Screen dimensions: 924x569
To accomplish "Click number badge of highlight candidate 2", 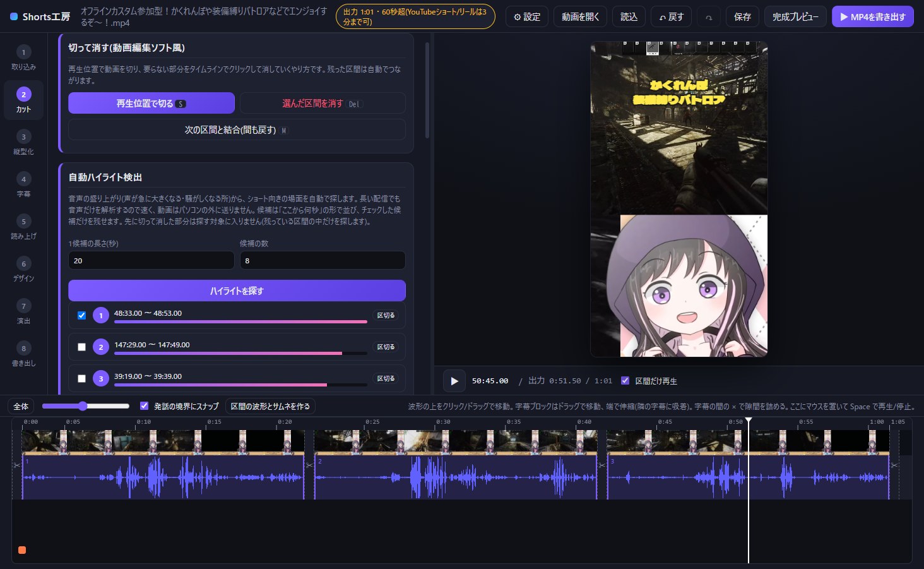I will click(x=101, y=347).
